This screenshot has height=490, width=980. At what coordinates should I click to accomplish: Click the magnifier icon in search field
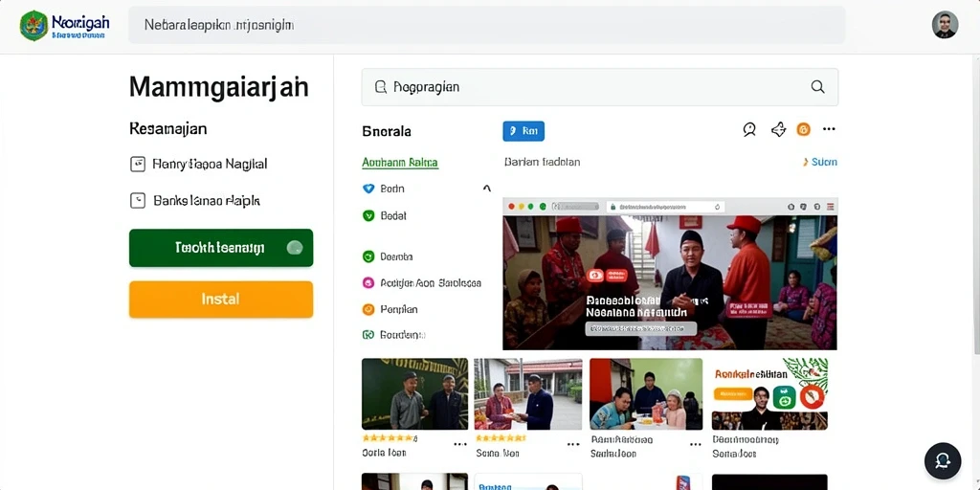tap(817, 87)
